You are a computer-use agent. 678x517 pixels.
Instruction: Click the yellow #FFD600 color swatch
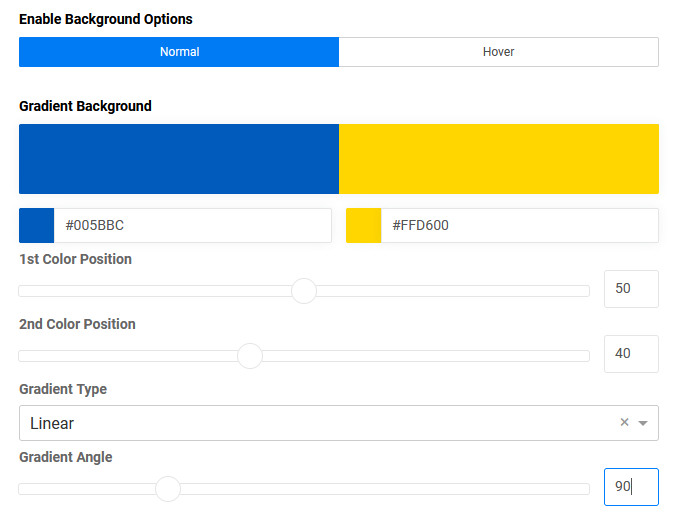click(x=364, y=226)
